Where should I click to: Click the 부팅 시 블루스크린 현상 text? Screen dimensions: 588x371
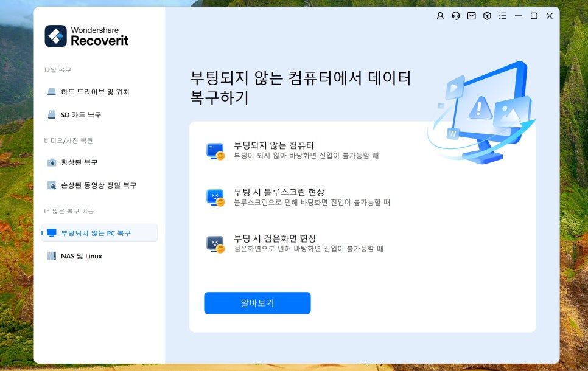279,192
